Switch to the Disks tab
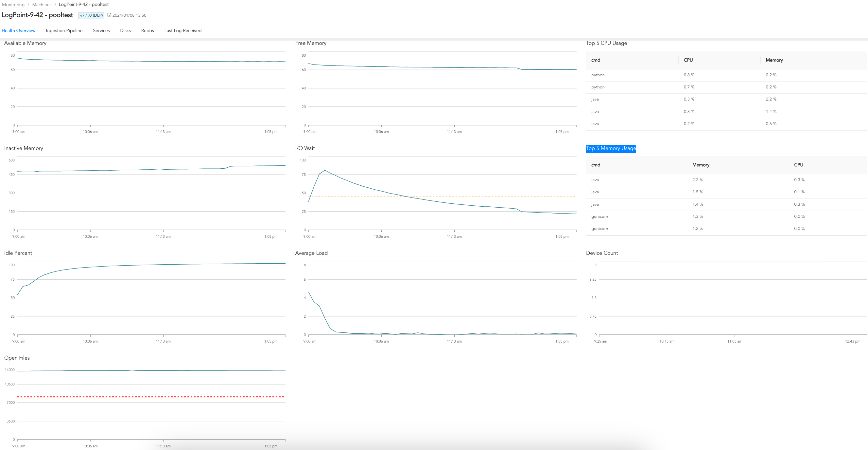Image resolution: width=868 pixels, height=450 pixels. [x=125, y=30]
